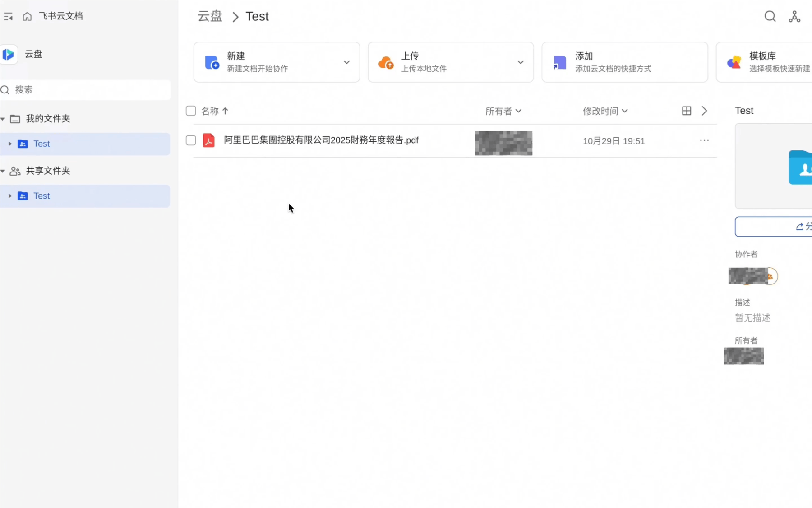The width and height of the screenshot is (812, 508).
Task: Expand Test folder under 共享文件夹
Action: (10, 196)
